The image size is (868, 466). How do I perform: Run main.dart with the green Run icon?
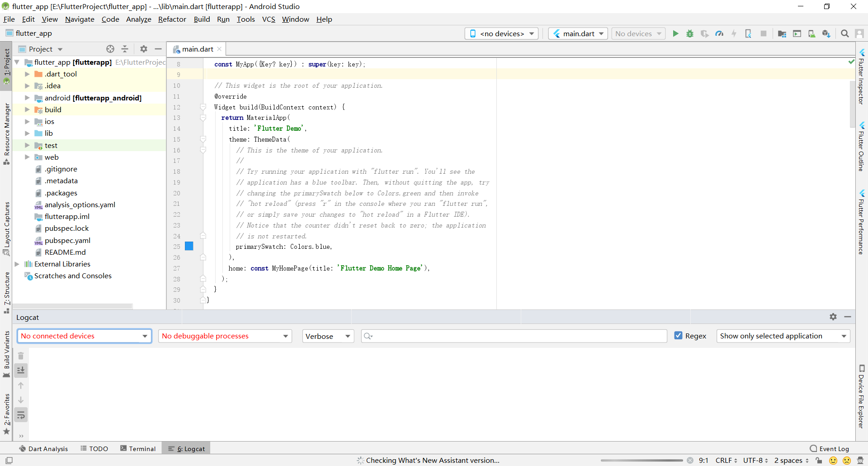pyautogui.click(x=675, y=33)
